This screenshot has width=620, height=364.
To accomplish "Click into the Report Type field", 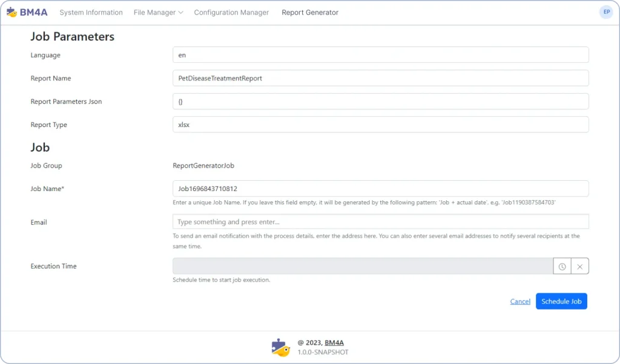I will tap(380, 125).
